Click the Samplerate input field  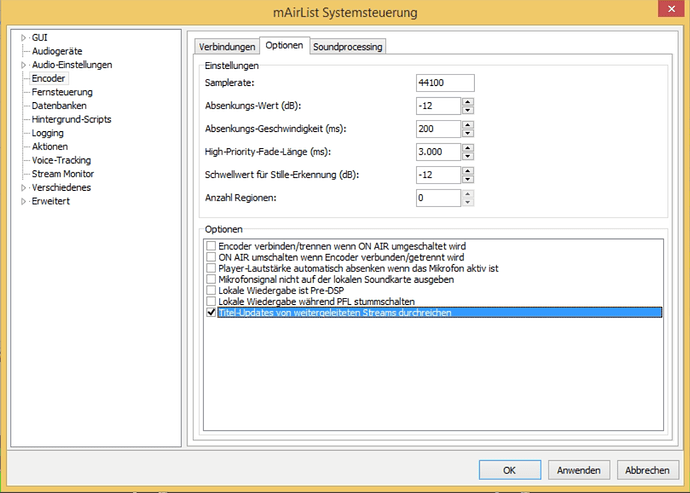(x=445, y=82)
